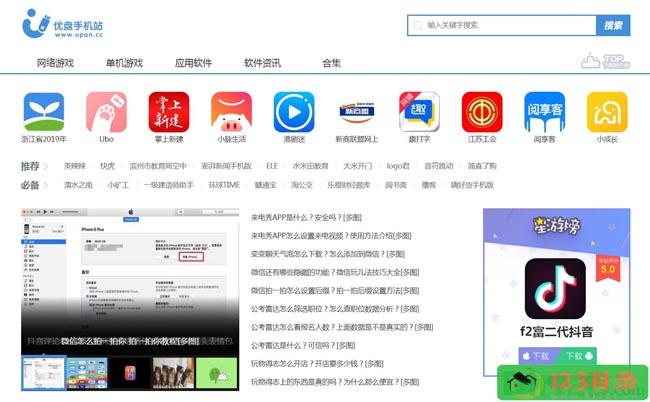
Task: Open the 公考雷达是什么 article link
Action: pyautogui.click(x=306, y=345)
